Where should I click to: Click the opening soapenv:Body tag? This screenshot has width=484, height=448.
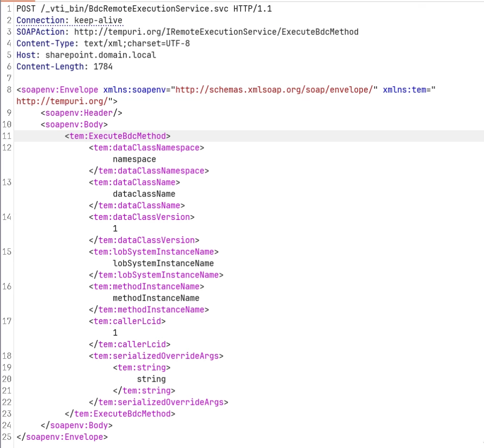(74, 125)
